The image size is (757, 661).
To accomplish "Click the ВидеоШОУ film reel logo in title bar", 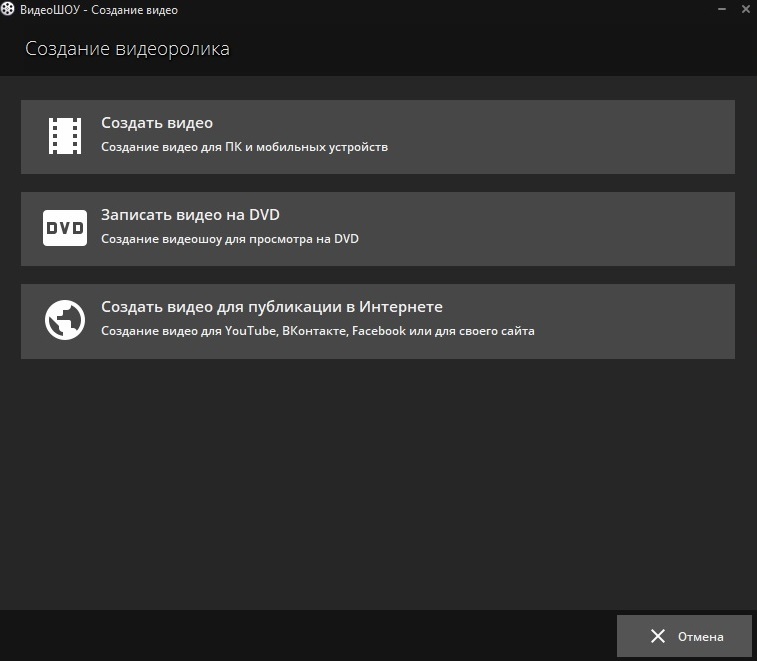I will tap(8, 9).
